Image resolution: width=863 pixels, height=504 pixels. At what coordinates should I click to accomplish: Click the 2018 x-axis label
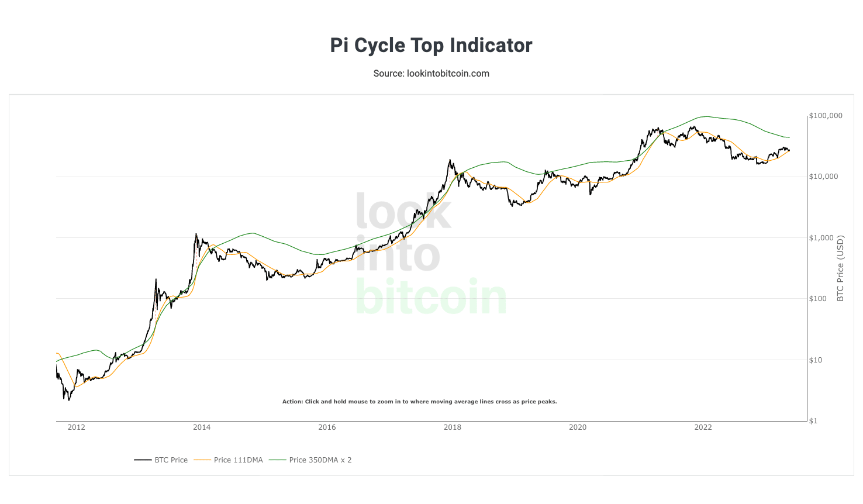coord(453,427)
